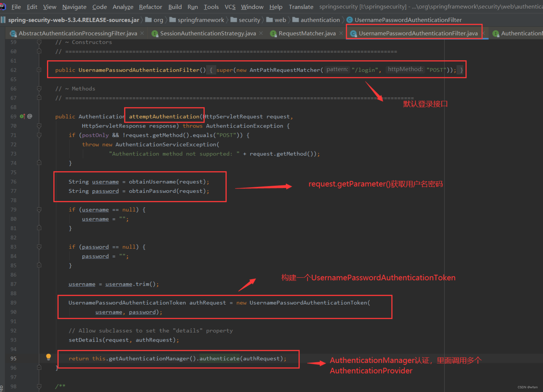Open the Translate menu
This screenshot has height=392, width=543.
click(x=301, y=7)
